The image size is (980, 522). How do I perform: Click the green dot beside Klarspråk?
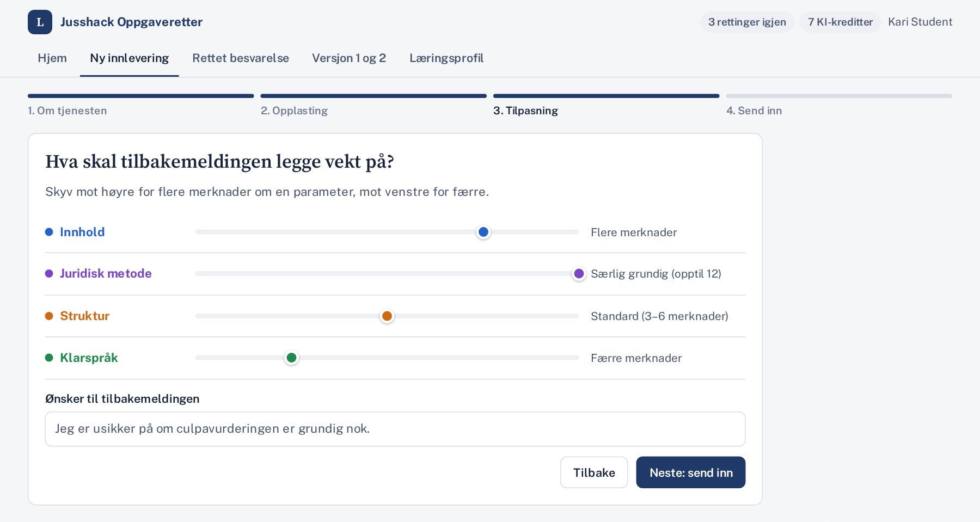point(49,358)
